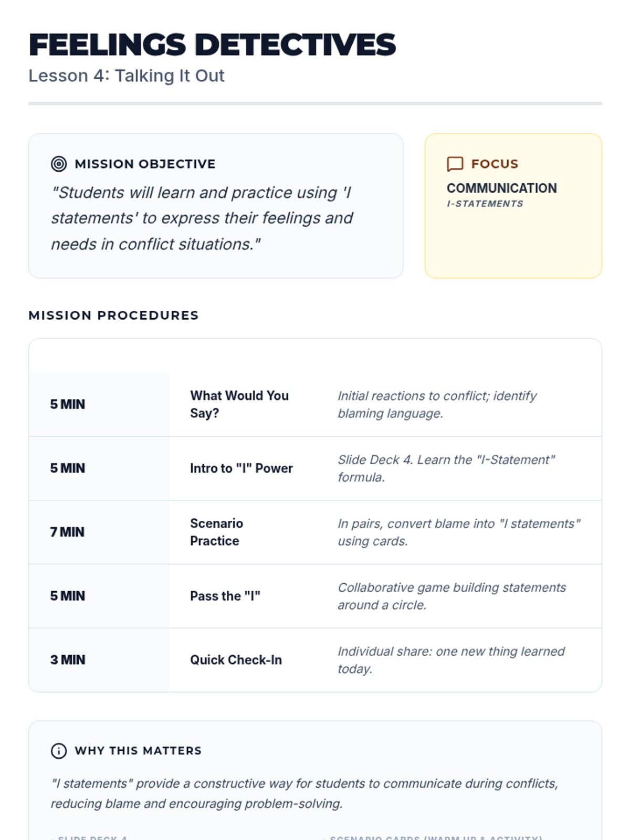The width and height of the screenshot is (630, 840).
Task: Select the Quick Check-In activity
Action: (236, 660)
